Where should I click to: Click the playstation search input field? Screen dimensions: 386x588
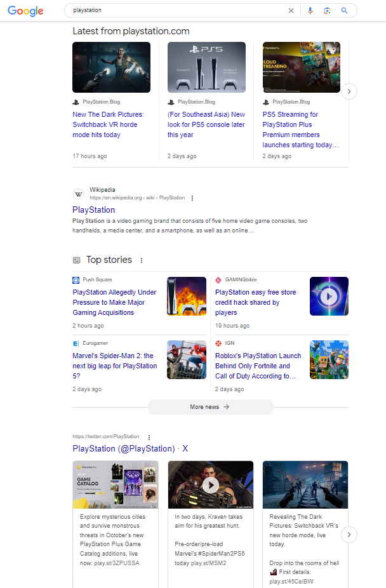click(176, 11)
